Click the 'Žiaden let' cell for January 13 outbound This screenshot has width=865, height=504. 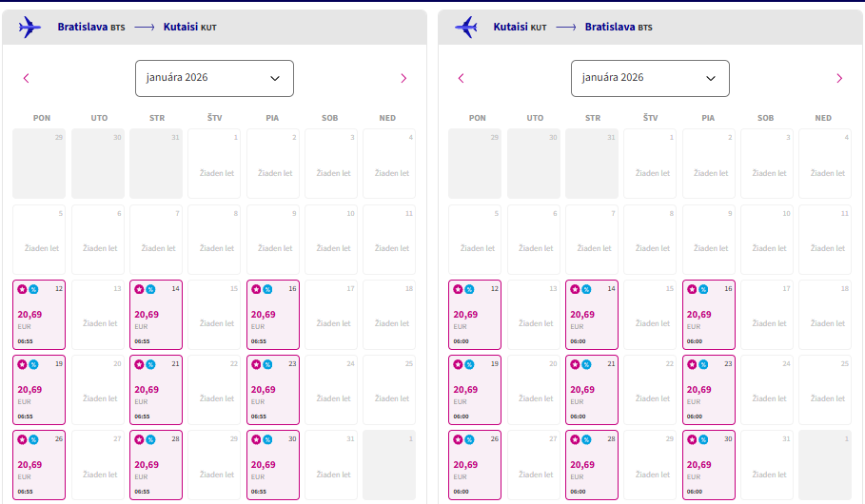100,323
